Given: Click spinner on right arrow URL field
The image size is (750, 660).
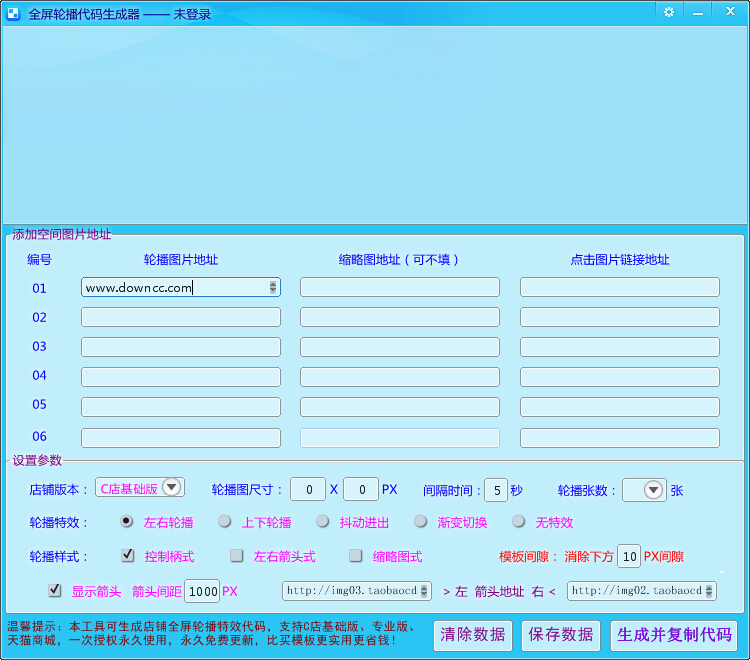Looking at the screenshot, I should click(x=709, y=591).
